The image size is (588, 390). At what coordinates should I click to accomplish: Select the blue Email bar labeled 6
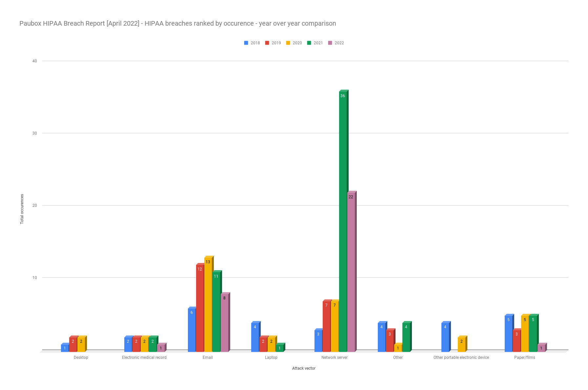coord(192,330)
